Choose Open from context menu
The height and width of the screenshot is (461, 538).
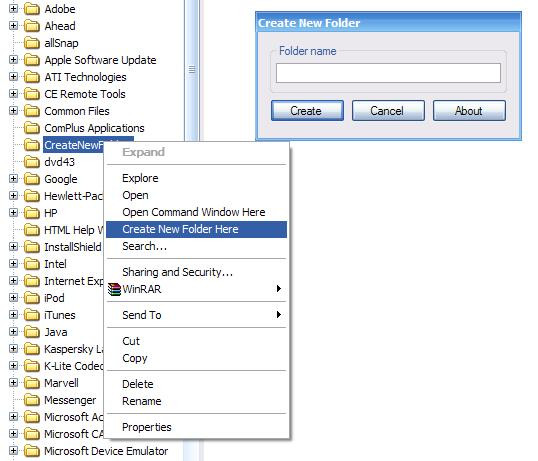click(196, 195)
